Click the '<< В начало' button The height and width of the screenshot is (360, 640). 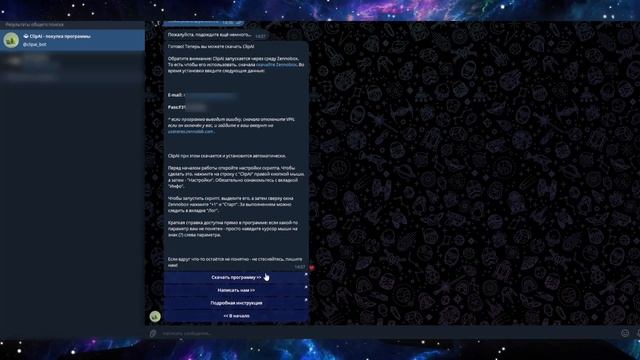(236, 316)
